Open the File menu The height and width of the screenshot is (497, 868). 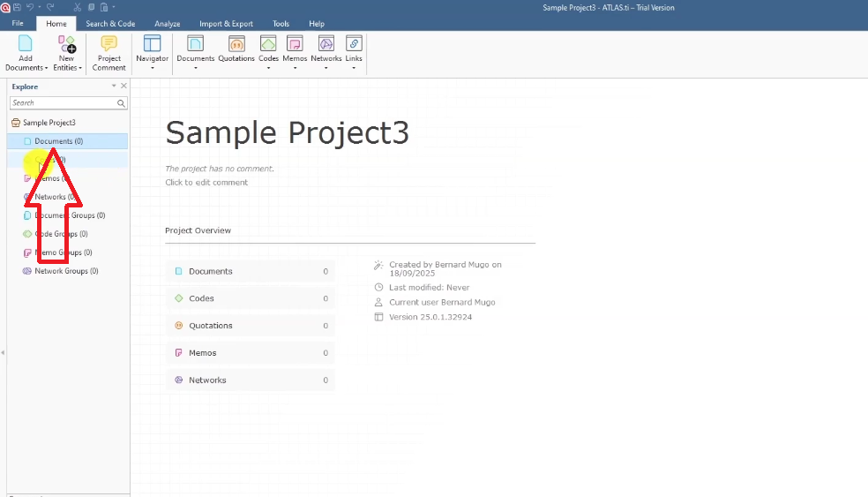[x=18, y=24]
